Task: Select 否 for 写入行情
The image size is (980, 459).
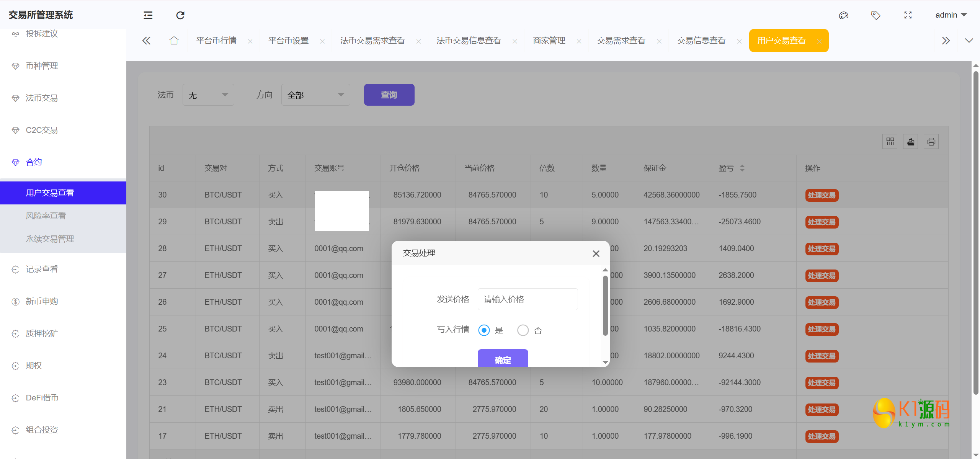Action: 523,330
